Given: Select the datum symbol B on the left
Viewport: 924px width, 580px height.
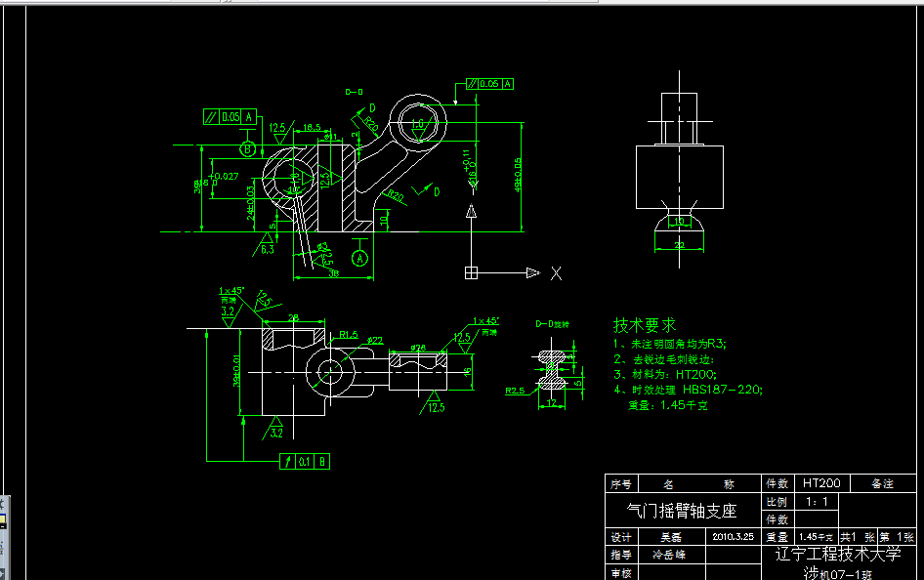Looking at the screenshot, I should click(248, 148).
